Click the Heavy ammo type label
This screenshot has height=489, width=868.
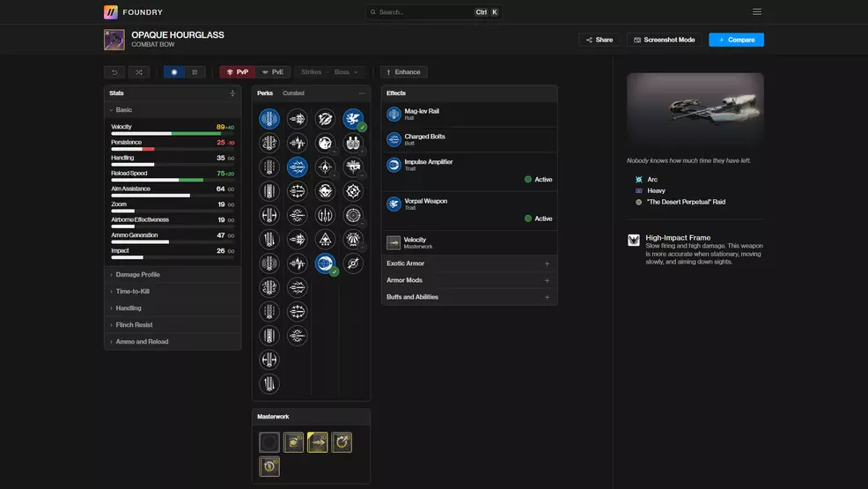(656, 190)
